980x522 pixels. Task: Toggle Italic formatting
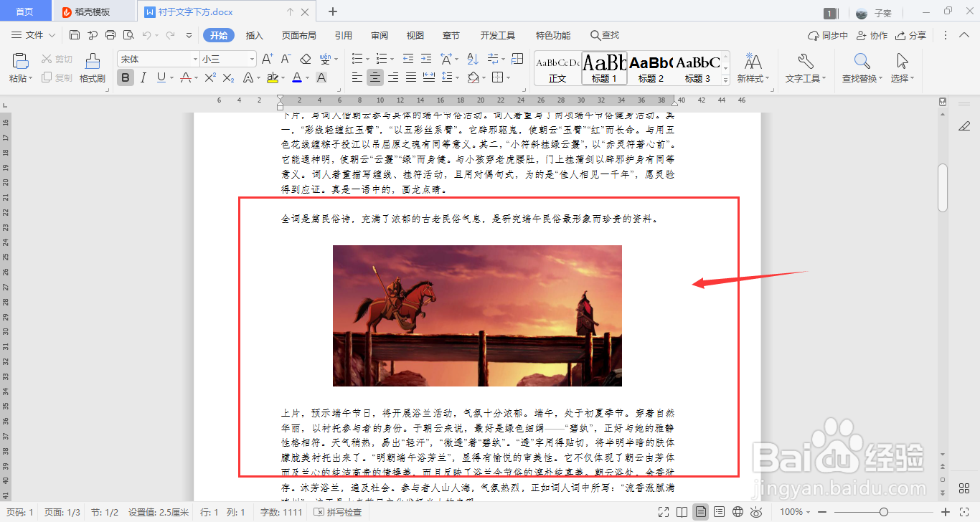(143, 77)
